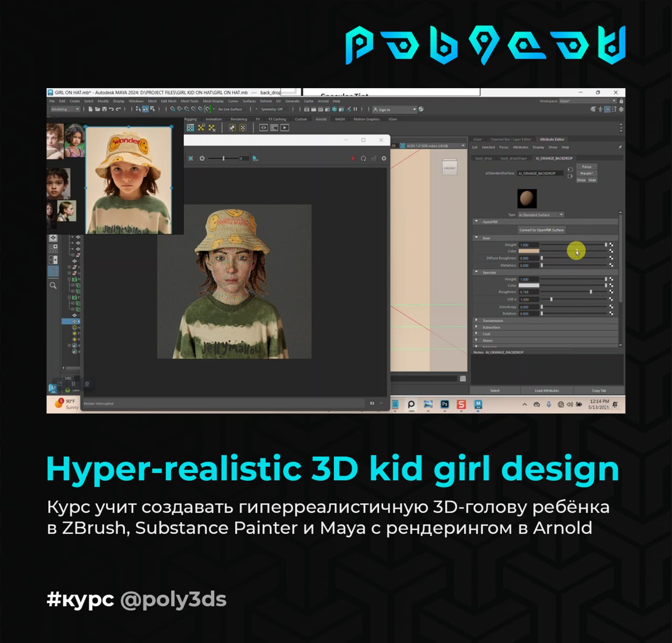Click the pin icon in Attribute Editor menu row

620,147
